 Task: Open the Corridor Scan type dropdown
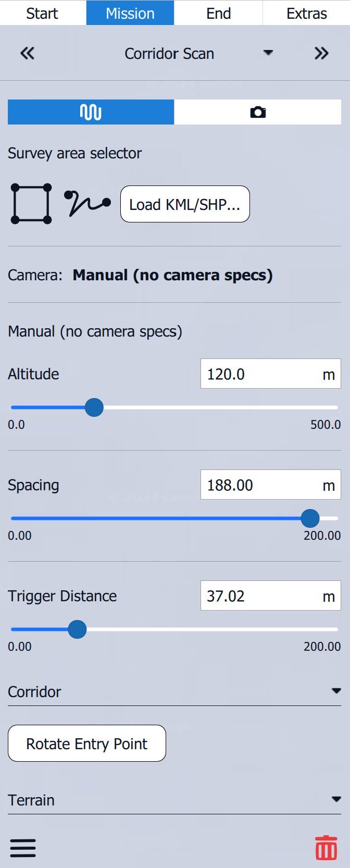pos(268,53)
